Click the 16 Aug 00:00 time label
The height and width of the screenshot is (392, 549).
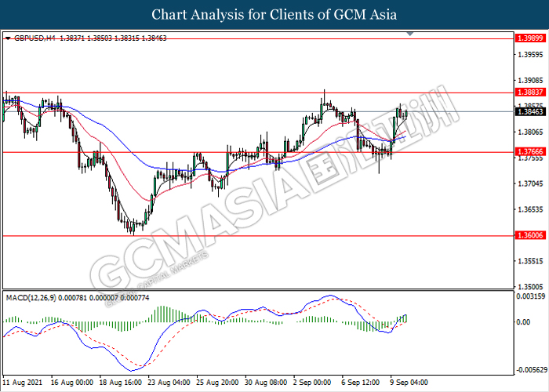click(x=72, y=383)
